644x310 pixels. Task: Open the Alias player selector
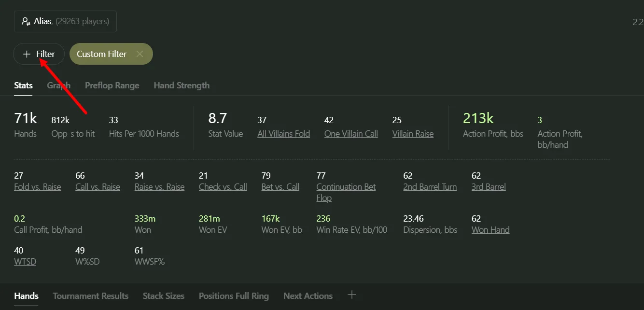click(x=65, y=22)
